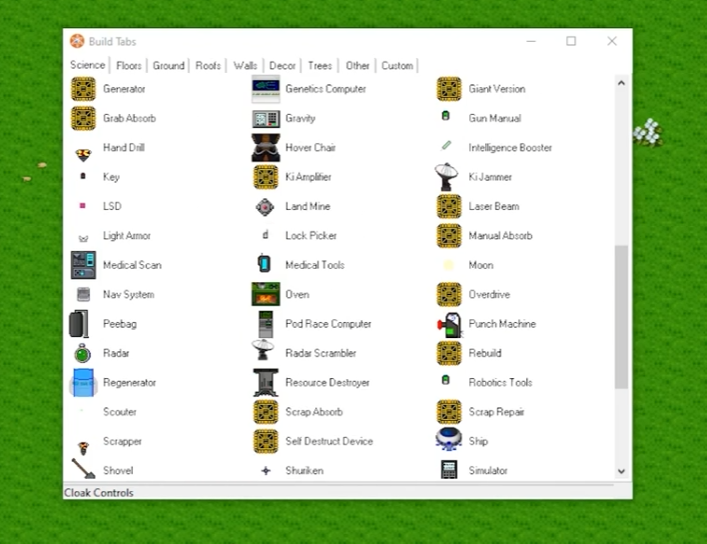Select the Laser Beam label
The height and width of the screenshot is (544, 707).
click(x=494, y=206)
